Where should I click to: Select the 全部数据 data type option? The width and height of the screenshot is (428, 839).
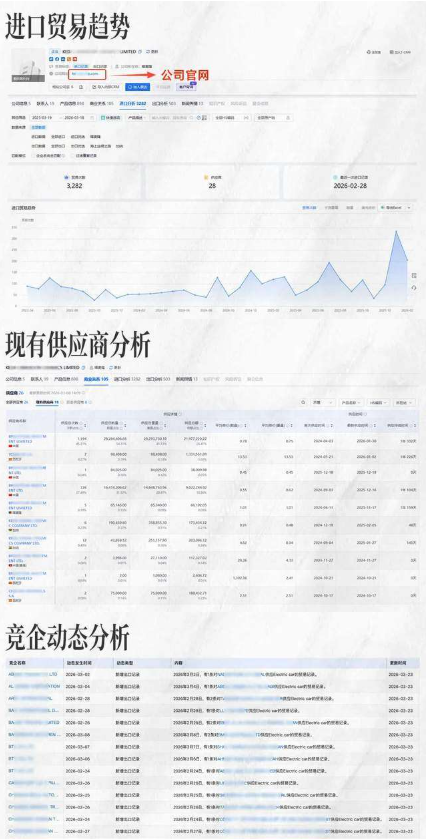coord(38,127)
